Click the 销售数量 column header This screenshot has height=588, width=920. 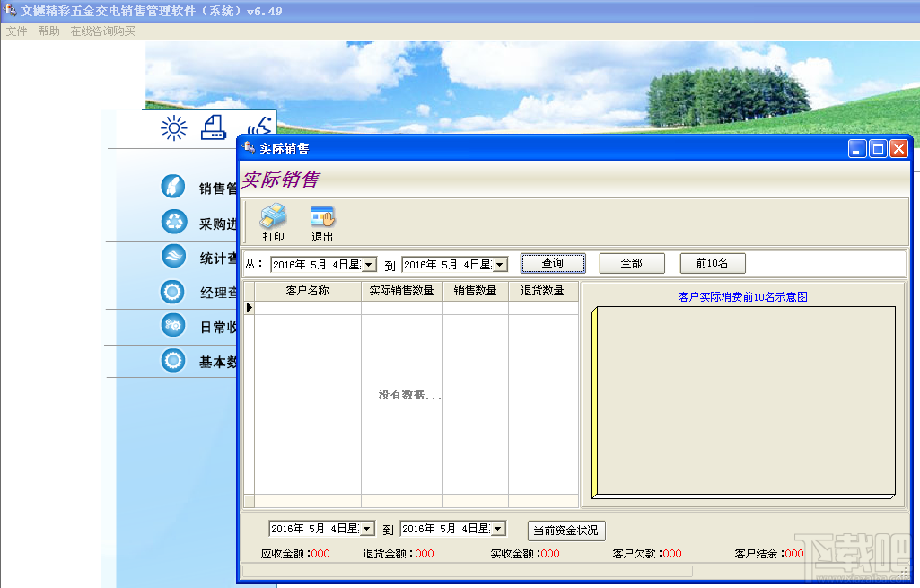pyautogui.click(x=475, y=291)
